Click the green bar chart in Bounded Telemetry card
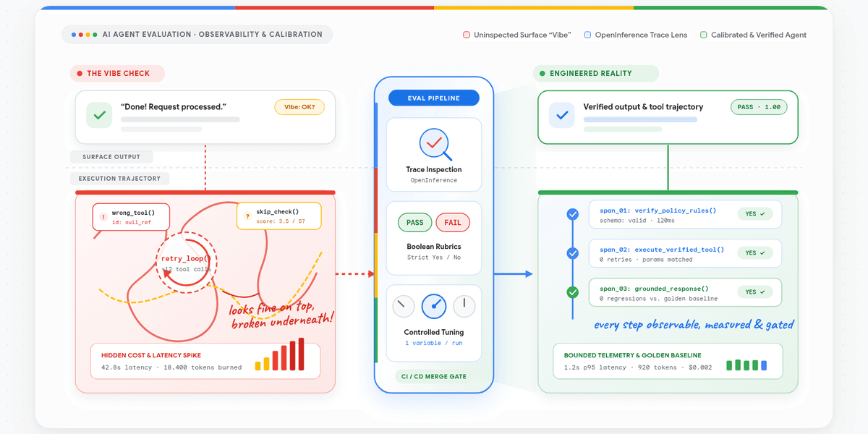This screenshot has width=868, height=434. [746, 365]
